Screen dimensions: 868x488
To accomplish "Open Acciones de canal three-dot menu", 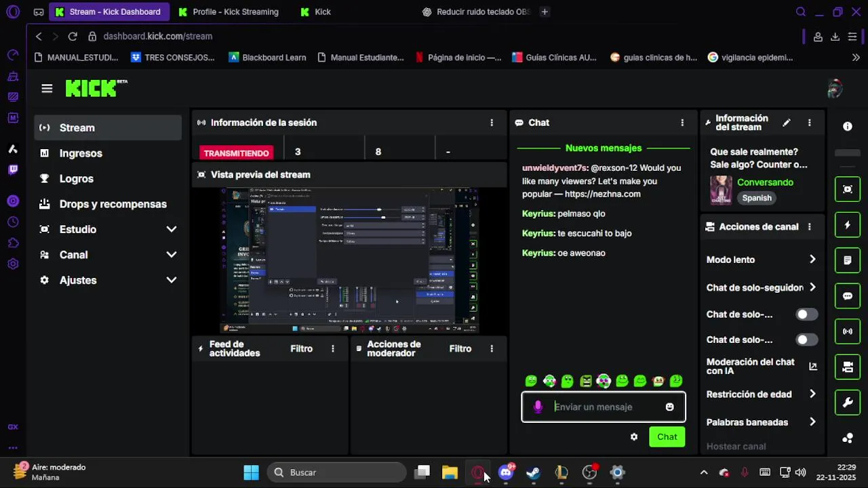I will click(809, 227).
